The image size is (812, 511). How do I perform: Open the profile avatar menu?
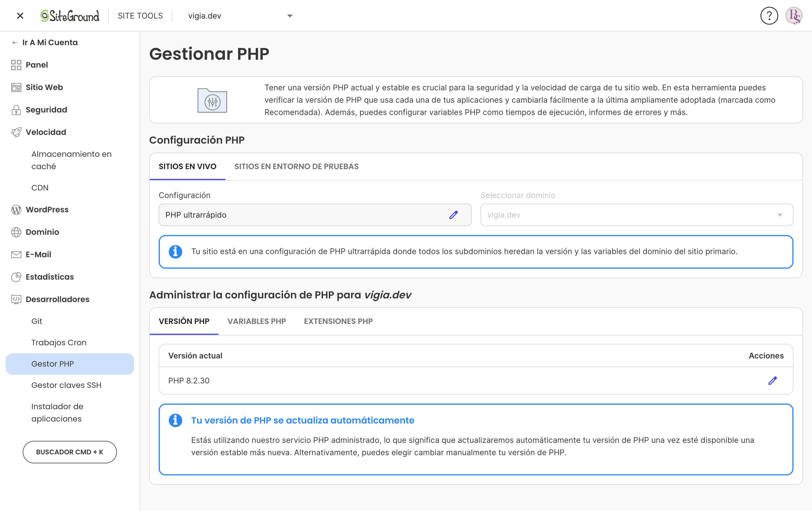(796, 15)
